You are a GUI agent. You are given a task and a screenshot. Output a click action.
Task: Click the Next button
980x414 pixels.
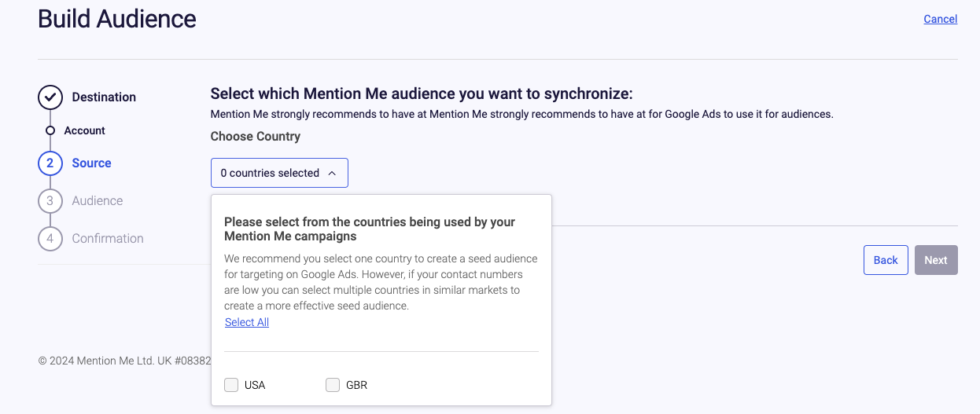pos(936,260)
